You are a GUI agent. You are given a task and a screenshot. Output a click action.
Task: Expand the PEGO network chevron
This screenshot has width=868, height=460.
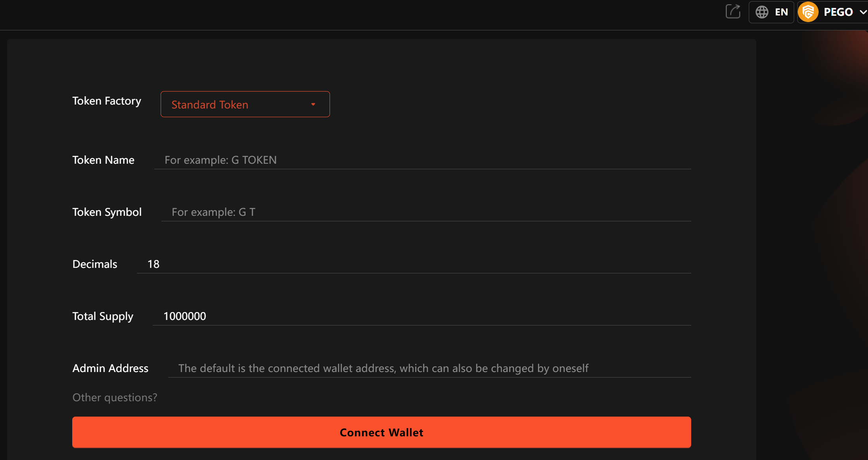point(863,12)
